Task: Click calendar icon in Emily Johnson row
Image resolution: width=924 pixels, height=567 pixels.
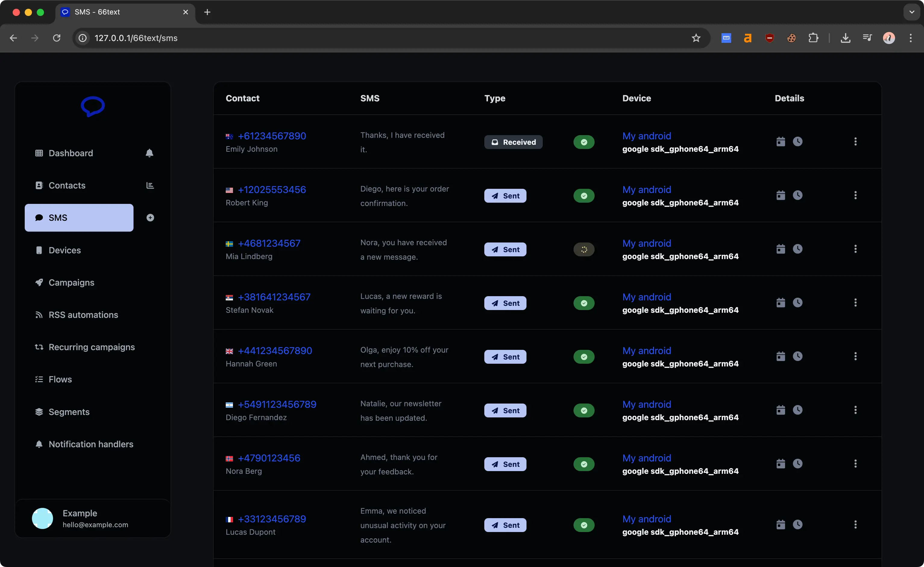Action: [x=780, y=141]
